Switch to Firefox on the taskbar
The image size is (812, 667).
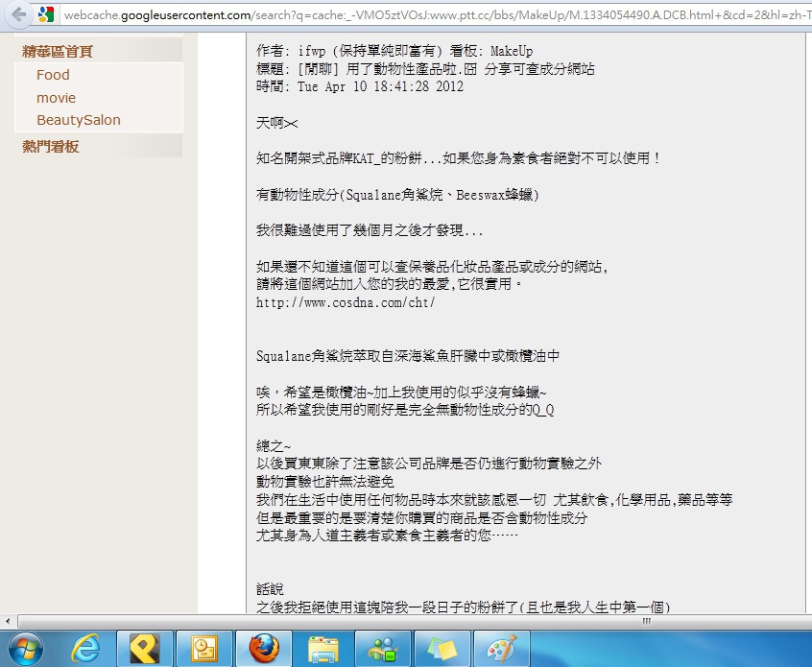pos(264,649)
